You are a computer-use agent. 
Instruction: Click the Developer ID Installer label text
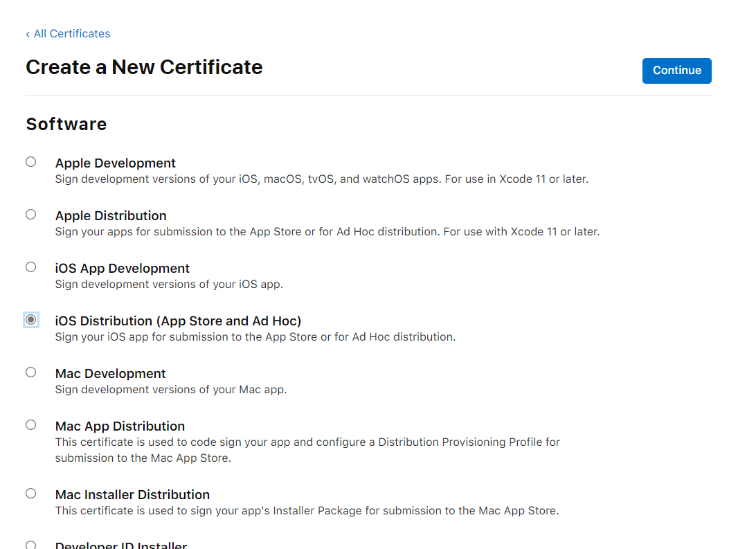tap(121, 545)
